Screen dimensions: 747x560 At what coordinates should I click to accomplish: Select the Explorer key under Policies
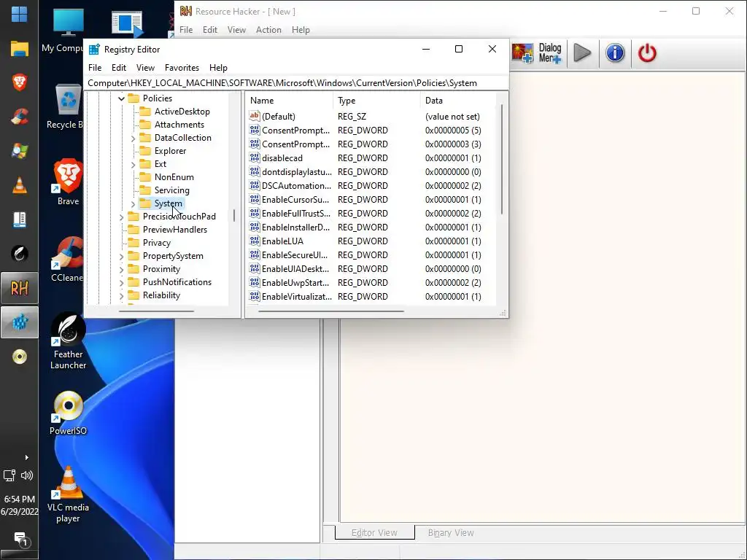coord(170,151)
